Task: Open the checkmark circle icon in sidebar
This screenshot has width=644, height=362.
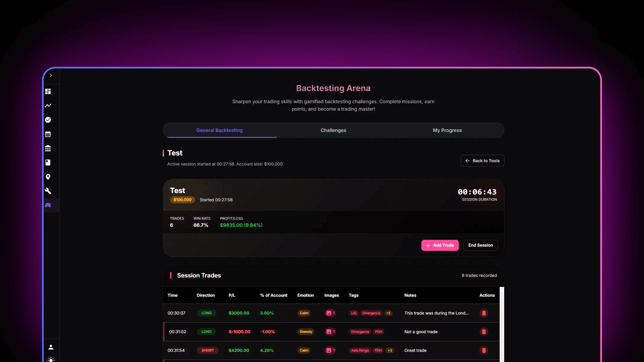Action: click(x=48, y=120)
